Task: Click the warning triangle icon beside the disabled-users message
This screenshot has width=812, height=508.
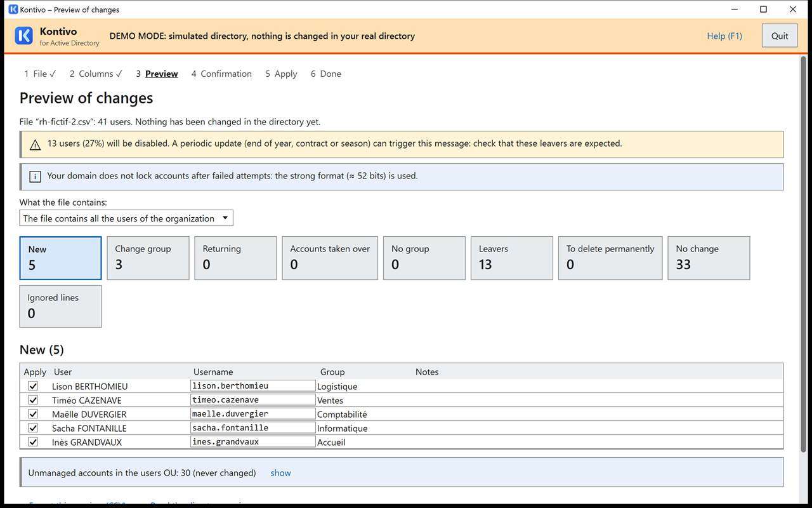Action: point(36,144)
